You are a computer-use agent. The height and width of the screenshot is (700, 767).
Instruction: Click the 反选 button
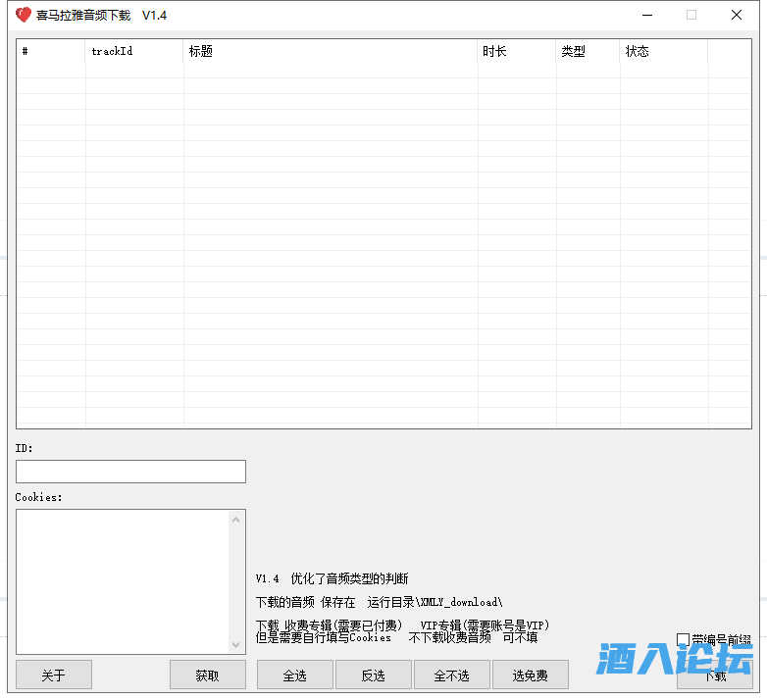pyautogui.click(x=374, y=675)
